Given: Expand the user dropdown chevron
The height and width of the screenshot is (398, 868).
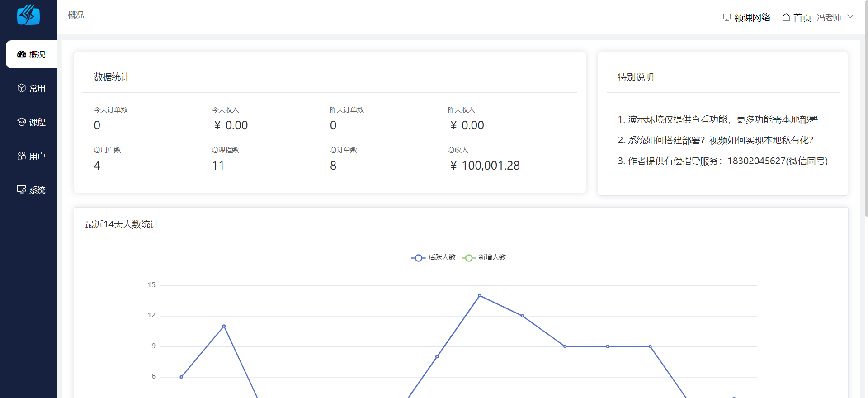Looking at the screenshot, I should coord(850,17).
